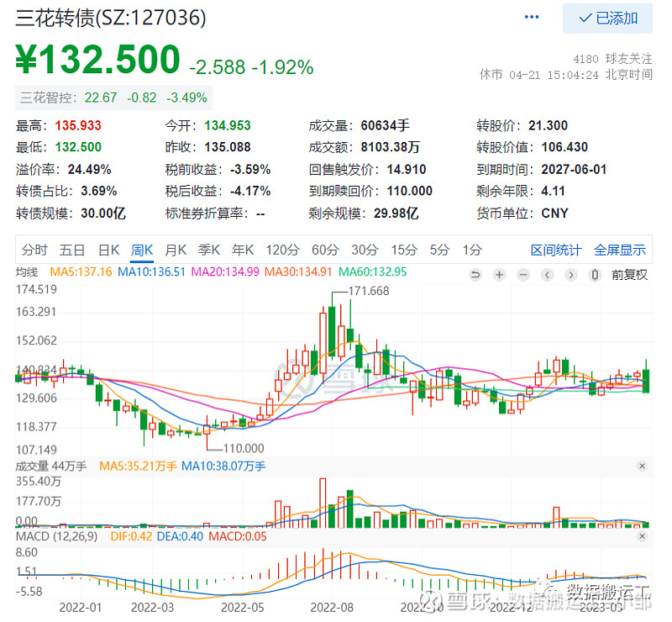Screen dimensions: 672x622
Task: Click the 4180 球友关注 follower count
Action: click(613, 59)
